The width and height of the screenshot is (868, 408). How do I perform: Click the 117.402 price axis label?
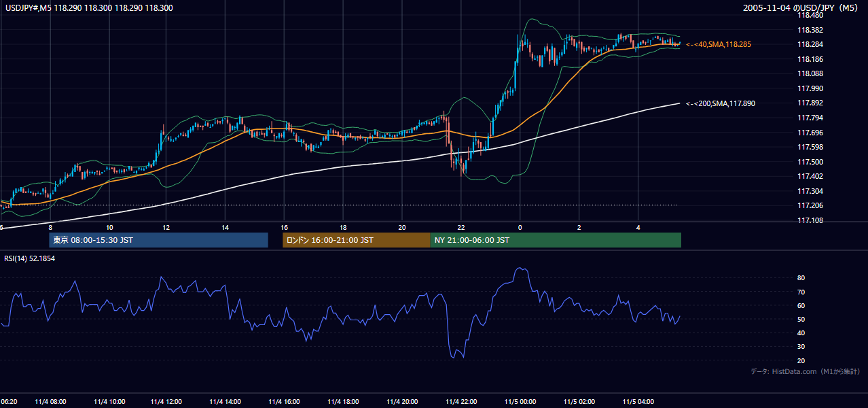click(810, 177)
